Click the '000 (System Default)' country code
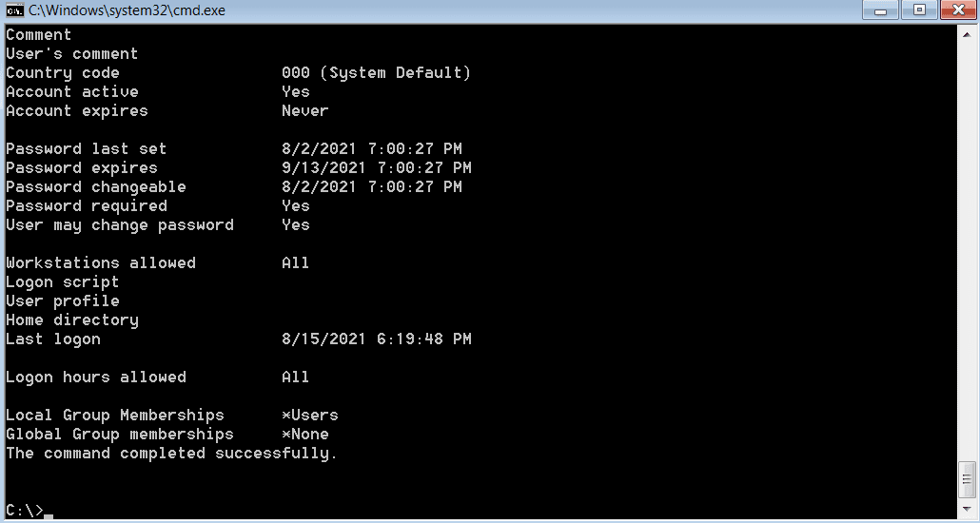The height and width of the screenshot is (523, 980). (x=376, y=73)
